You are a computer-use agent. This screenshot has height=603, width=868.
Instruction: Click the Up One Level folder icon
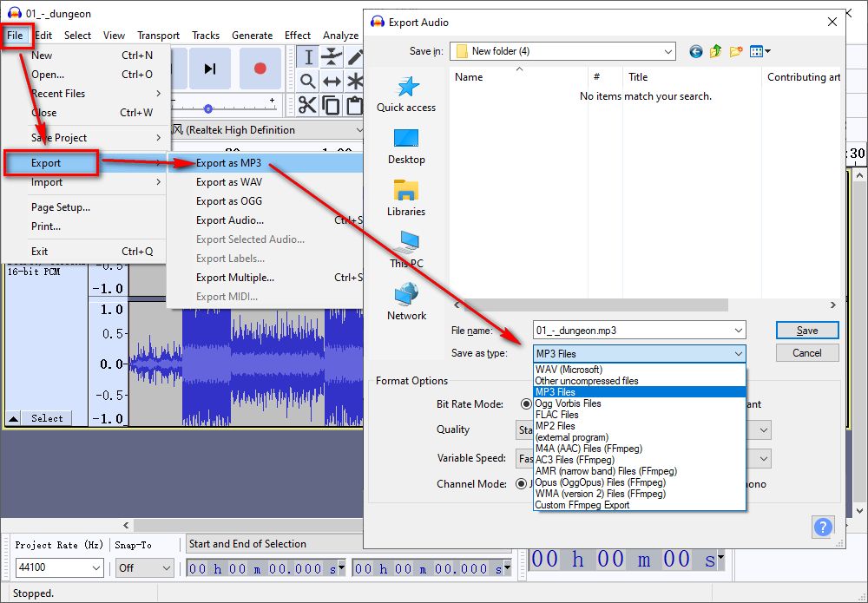(715, 51)
